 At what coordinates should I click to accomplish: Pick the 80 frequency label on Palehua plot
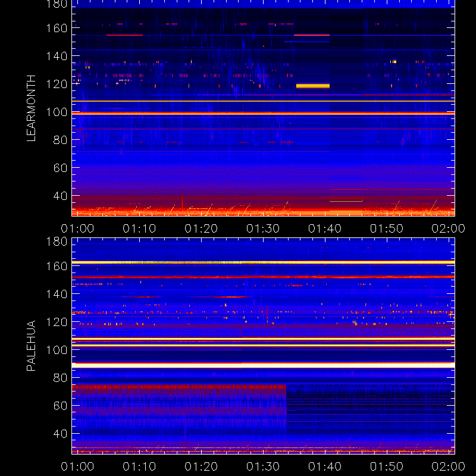[x=60, y=378]
